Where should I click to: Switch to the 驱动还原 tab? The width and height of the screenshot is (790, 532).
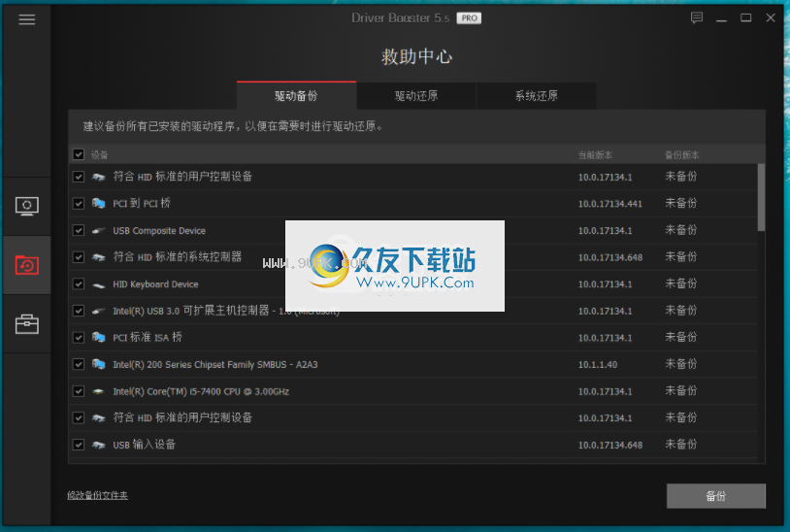pos(416,96)
